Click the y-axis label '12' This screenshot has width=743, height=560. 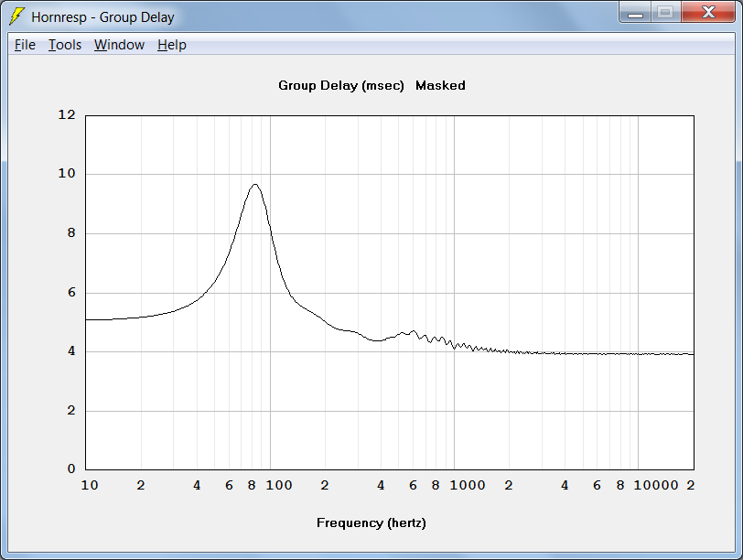click(x=67, y=114)
